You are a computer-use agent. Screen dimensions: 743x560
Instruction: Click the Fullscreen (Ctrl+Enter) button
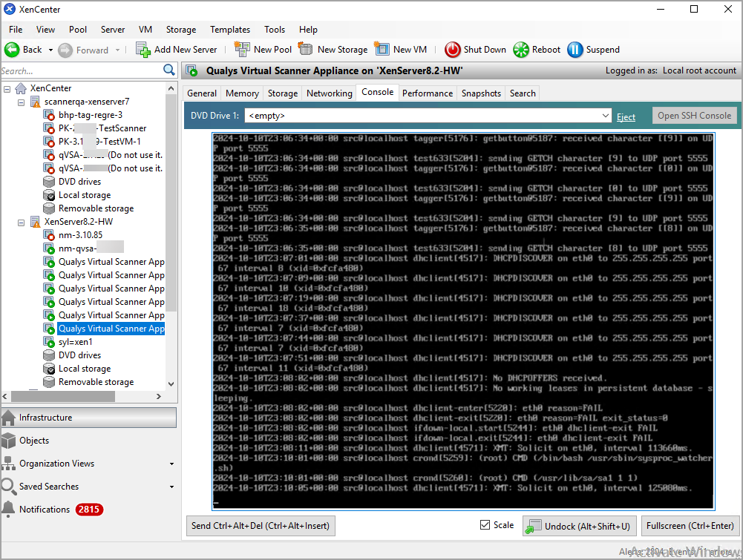(x=690, y=526)
